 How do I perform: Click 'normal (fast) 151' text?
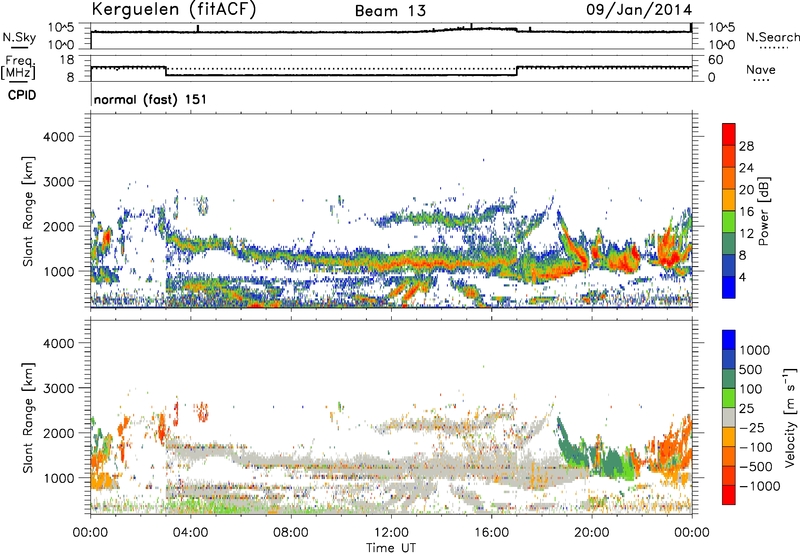click(151, 99)
